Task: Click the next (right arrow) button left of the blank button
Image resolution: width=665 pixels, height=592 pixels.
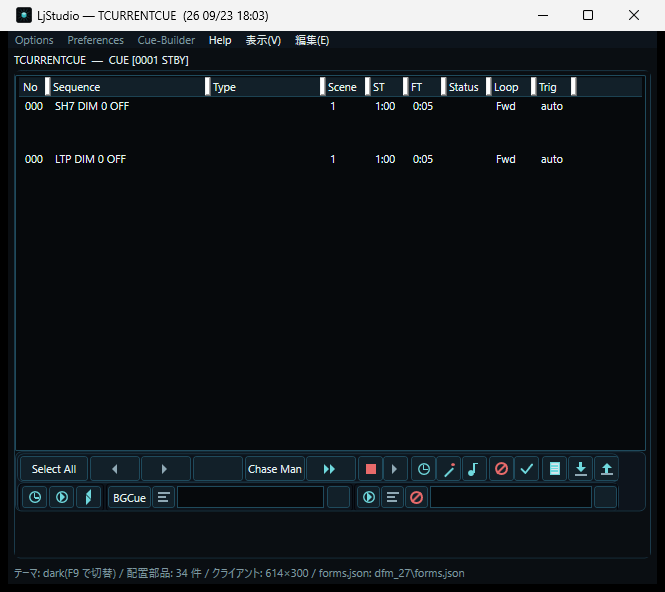Action: click(x=166, y=469)
